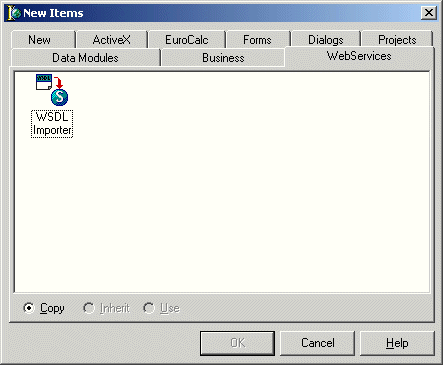Open Help for New Items
This screenshot has height=365, width=443.
click(x=397, y=343)
